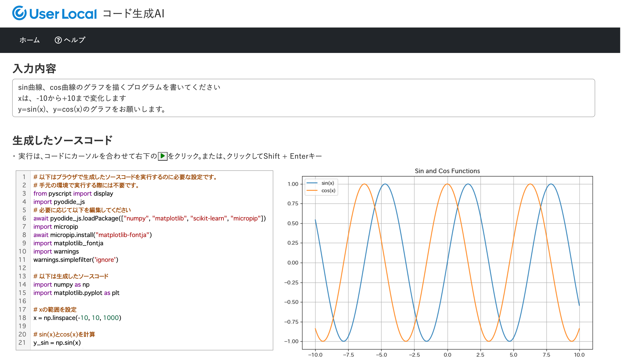
Task: Click line number 16 in the editor gutter
Action: (x=22, y=301)
